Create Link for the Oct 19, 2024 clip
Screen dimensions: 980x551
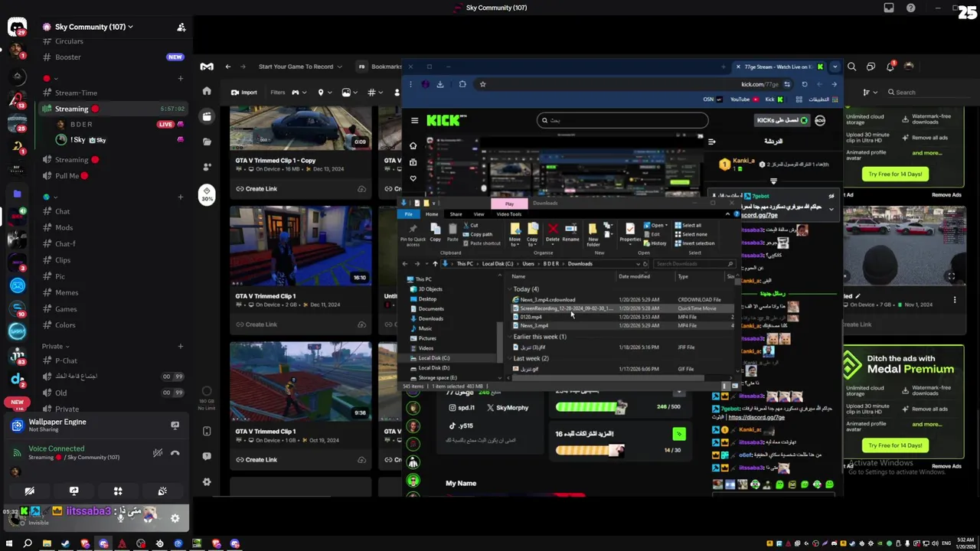pyautogui.click(x=256, y=460)
